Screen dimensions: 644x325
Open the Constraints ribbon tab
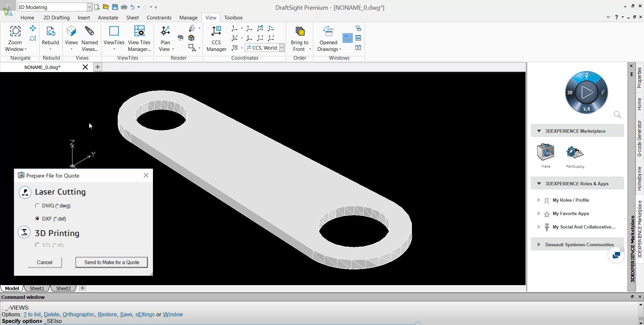tap(159, 17)
